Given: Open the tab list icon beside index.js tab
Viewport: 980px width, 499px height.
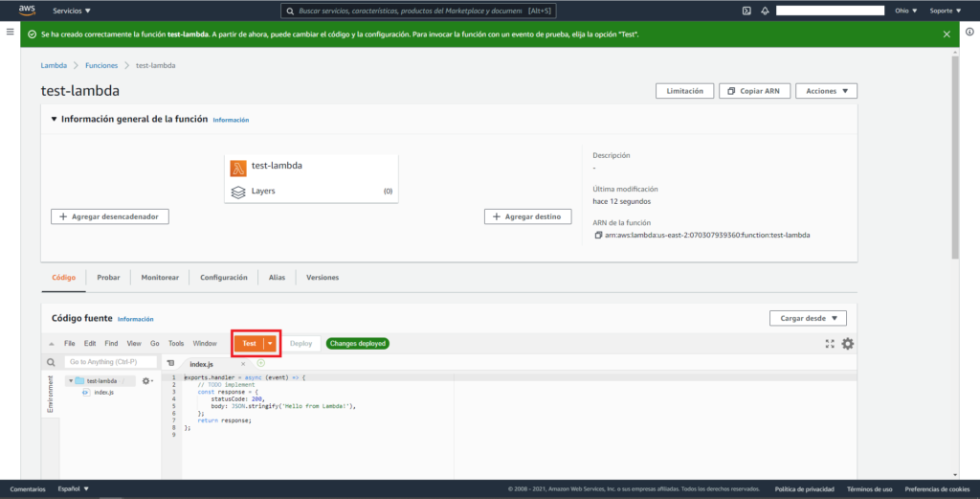Looking at the screenshot, I should pyautogui.click(x=170, y=363).
